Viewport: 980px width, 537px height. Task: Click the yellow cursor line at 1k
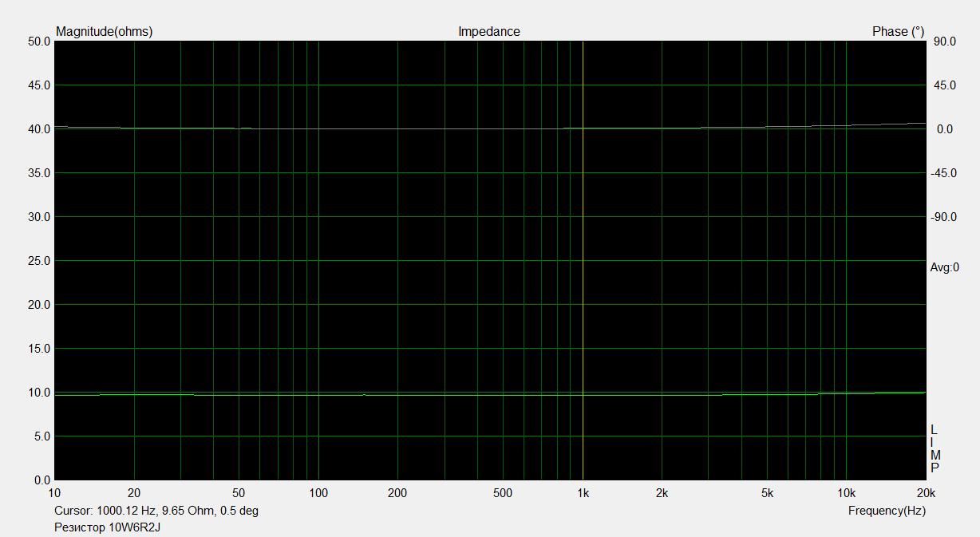click(583, 260)
